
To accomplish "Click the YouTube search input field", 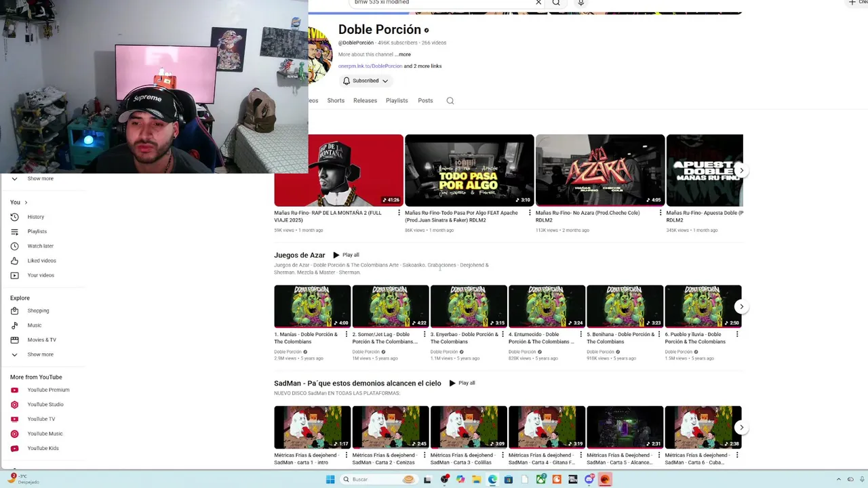I will click(441, 3).
